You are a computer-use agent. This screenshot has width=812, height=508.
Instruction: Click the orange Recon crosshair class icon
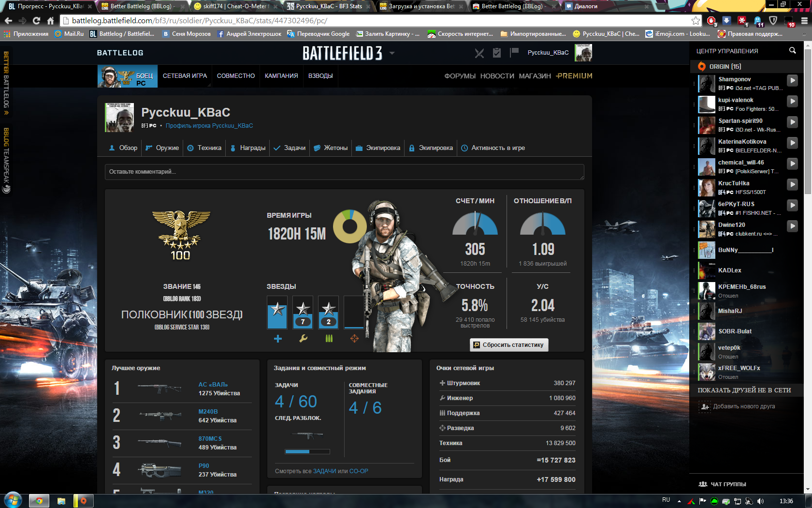pyautogui.click(x=354, y=339)
